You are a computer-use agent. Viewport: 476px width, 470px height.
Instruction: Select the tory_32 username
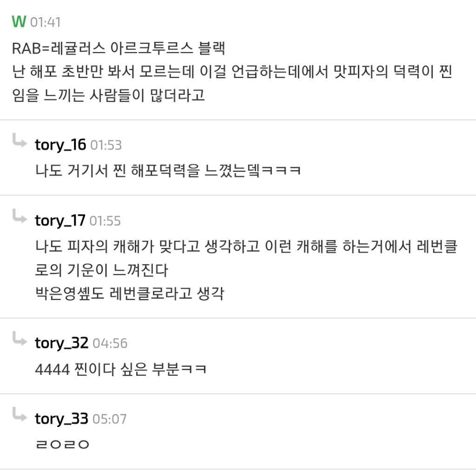(61, 343)
